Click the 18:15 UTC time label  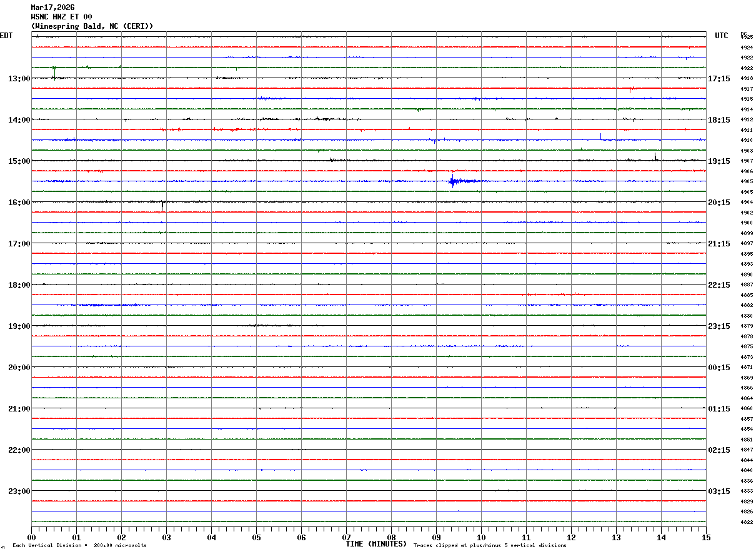[719, 120]
